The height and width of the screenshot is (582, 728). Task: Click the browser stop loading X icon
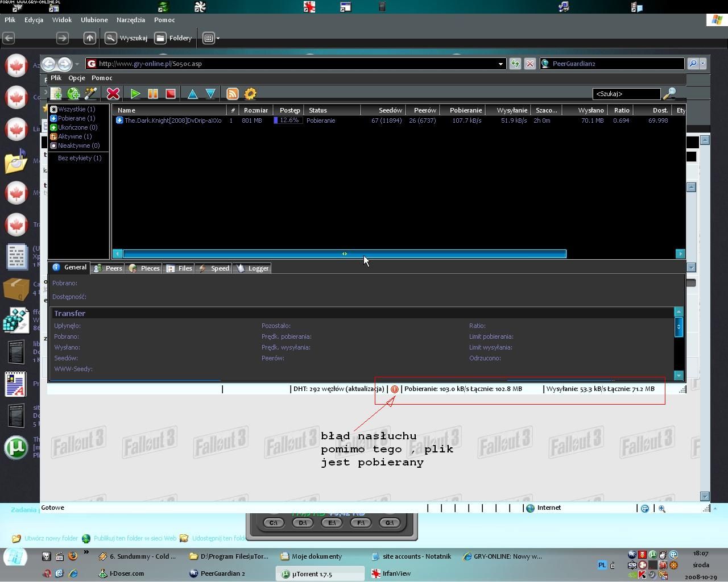[x=530, y=64]
